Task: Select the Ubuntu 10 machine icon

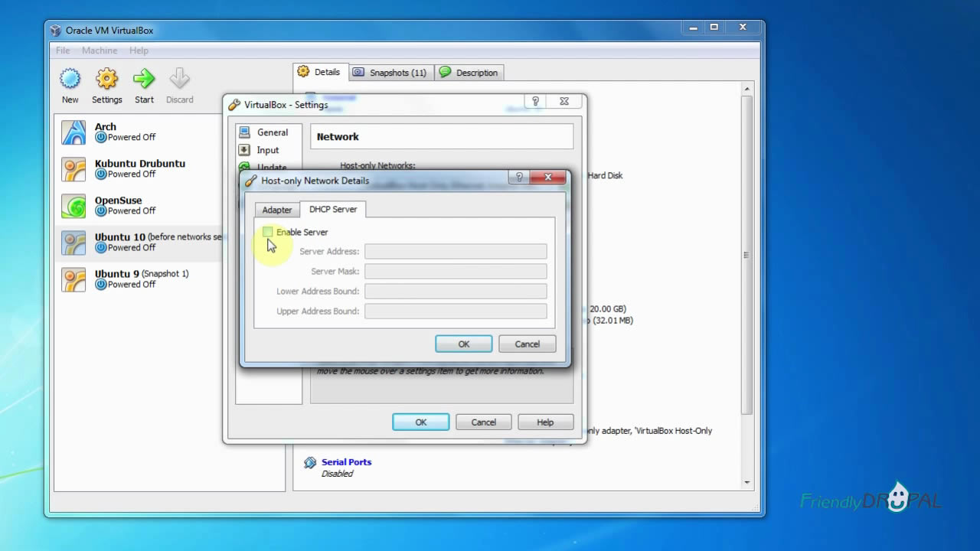Action: 74,243
